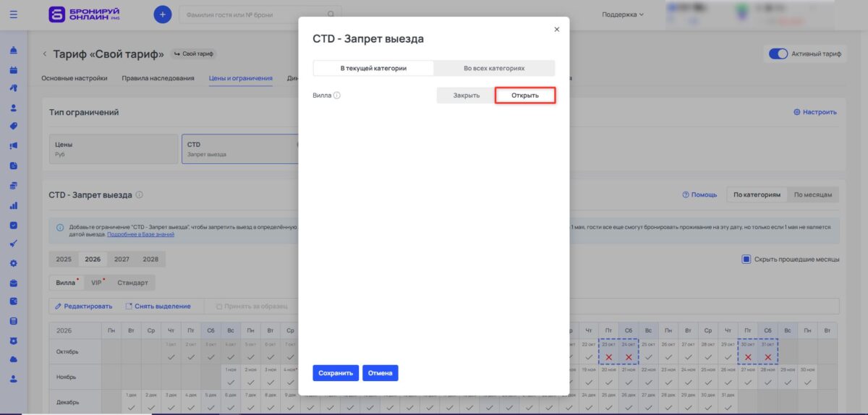Open the wallet sidebar icon
Image resolution: width=868 pixels, height=415 pixels.
(x=14, y=301)
